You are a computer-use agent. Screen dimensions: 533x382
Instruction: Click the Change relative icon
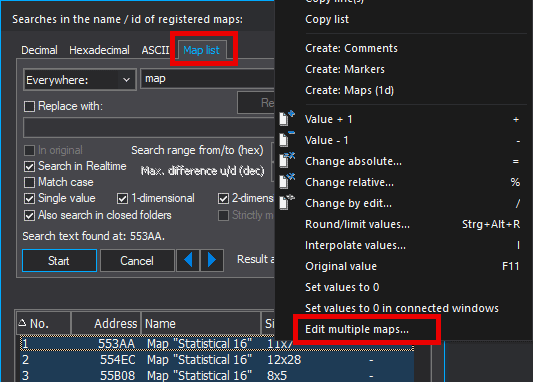pos(287,181)
